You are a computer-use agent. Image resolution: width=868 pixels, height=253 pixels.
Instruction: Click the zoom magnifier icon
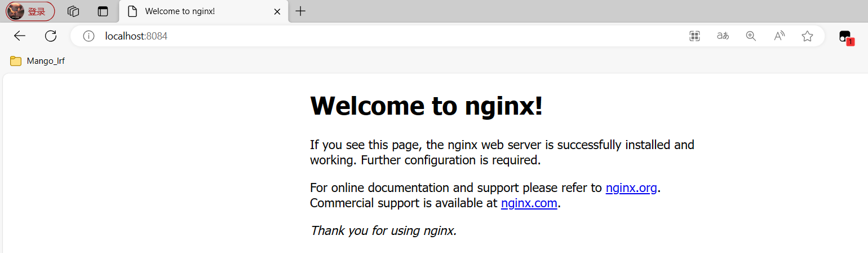751,36
